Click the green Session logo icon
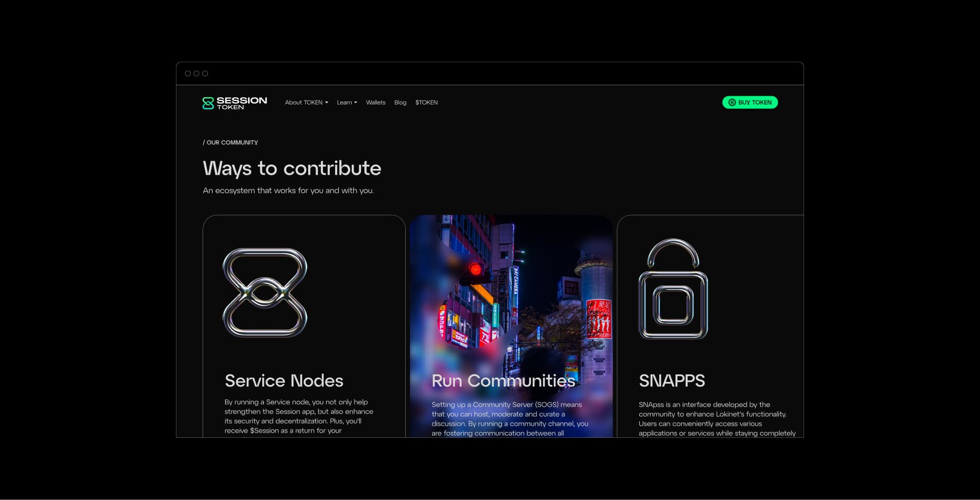The image size is (980, 500). coord(208,103)
